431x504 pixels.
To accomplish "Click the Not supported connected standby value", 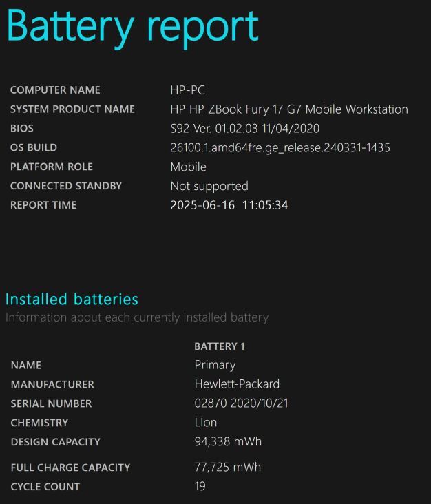I will point(209,186).
